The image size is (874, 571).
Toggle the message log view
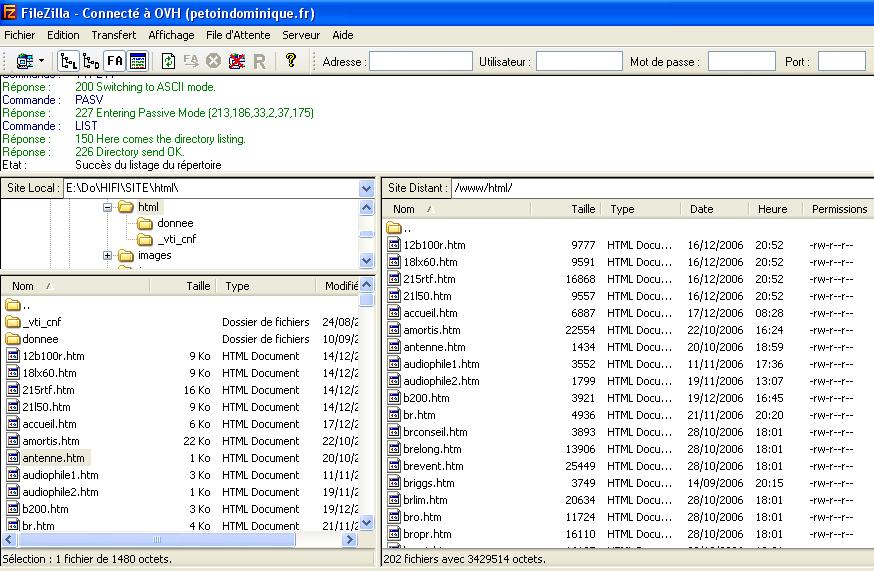(x=138, y=61)
